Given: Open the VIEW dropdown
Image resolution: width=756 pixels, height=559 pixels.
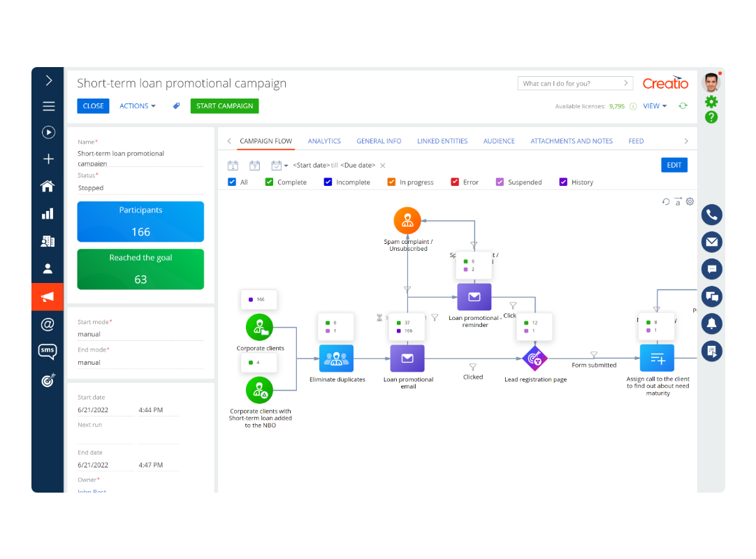Looking at the screenshot, I should pyautogui.click(x=655, y=106).
